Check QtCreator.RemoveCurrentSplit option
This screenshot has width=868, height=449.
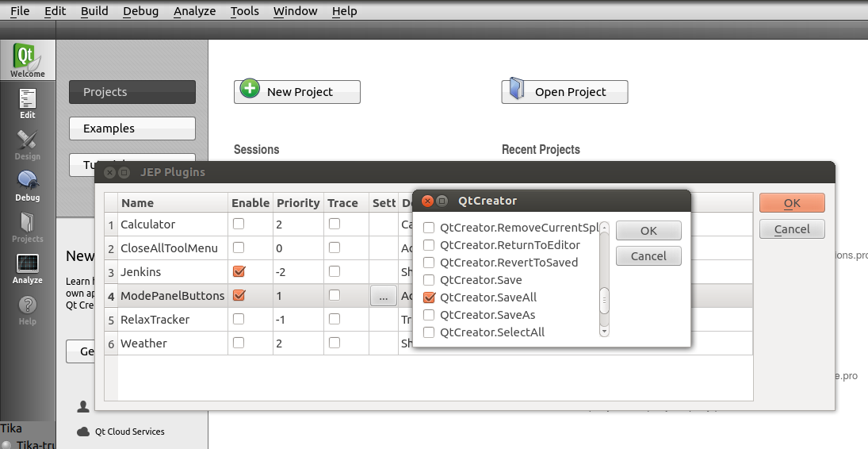click(429, 228)
